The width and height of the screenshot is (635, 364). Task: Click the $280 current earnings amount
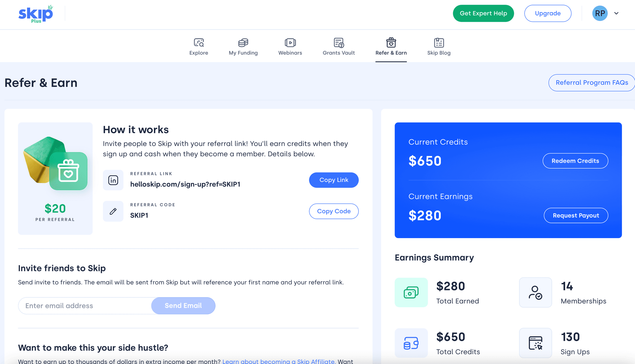point(425,216)
